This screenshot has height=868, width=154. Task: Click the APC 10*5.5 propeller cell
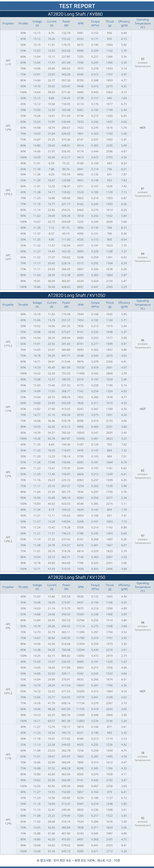[x=8, y=691]
